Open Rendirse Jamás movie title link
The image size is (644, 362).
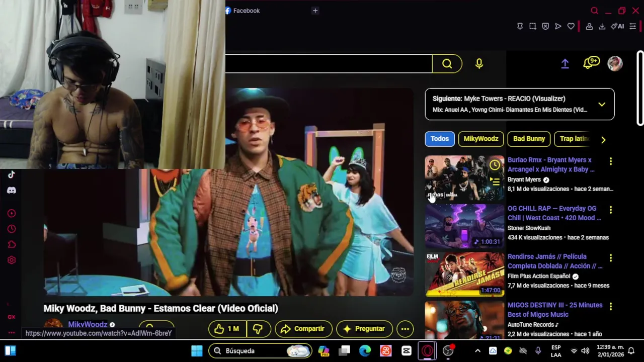click(x=555, y=261)
